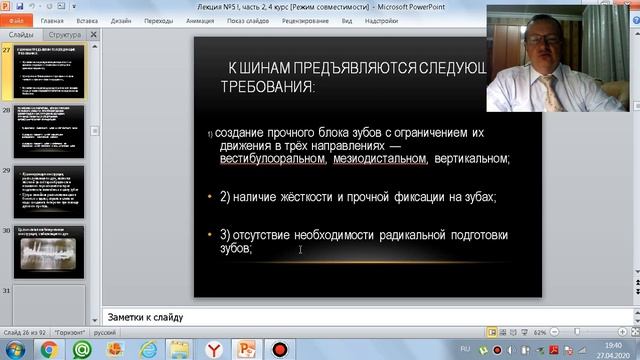
Task: Open the PowerPoint application logo menu
Action: tap(5, 7)
